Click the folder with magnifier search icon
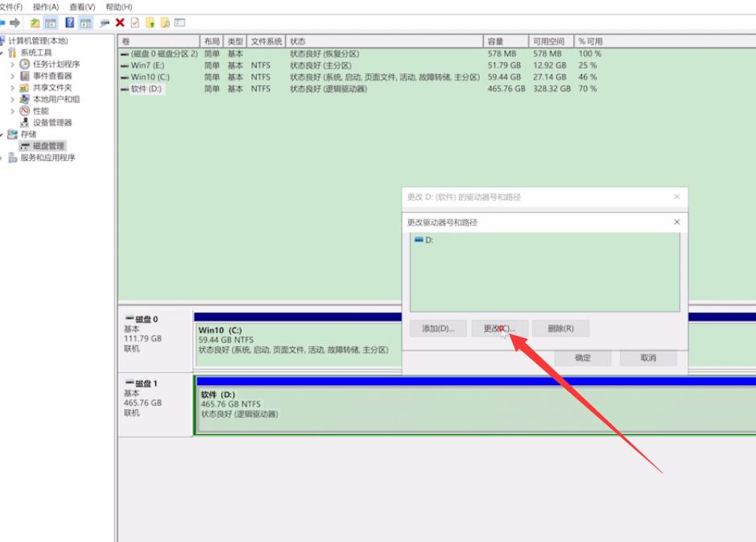This screenshot has width=756, height=542. click(x=165, y=23)
